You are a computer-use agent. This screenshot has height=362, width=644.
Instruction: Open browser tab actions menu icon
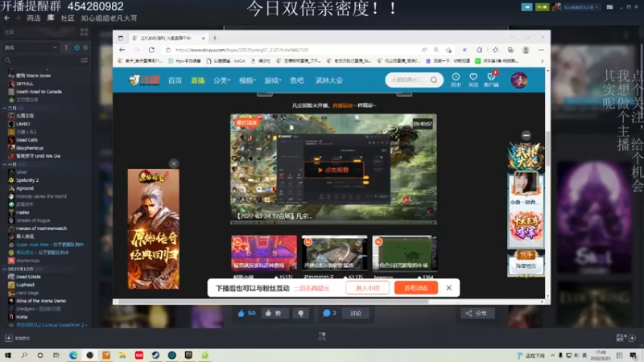(x=121, y=38)
